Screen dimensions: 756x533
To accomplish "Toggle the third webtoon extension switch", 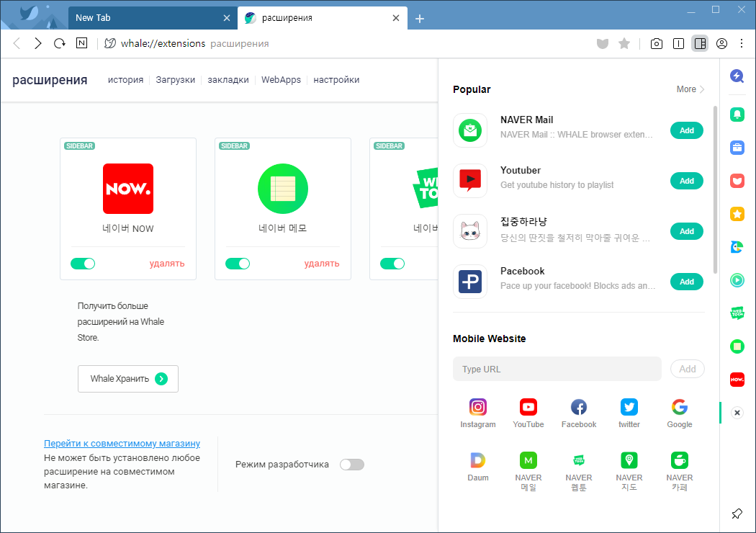I will pos(392,264).
